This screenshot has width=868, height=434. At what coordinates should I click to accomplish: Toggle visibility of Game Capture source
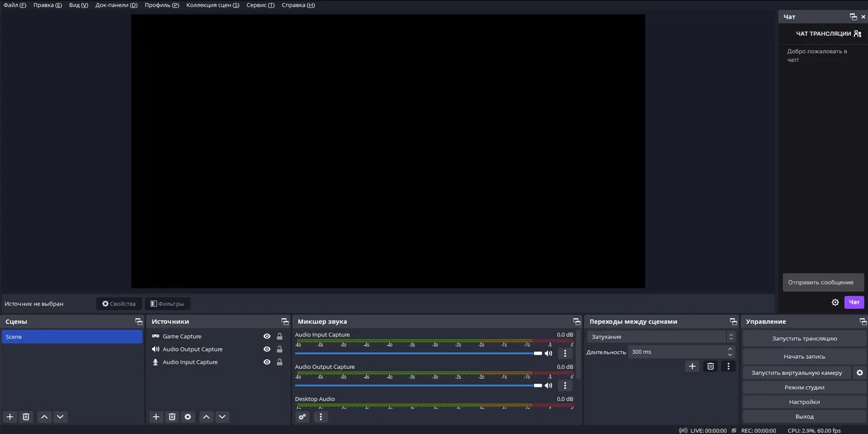pyautogui.click(x=267, y=336)
